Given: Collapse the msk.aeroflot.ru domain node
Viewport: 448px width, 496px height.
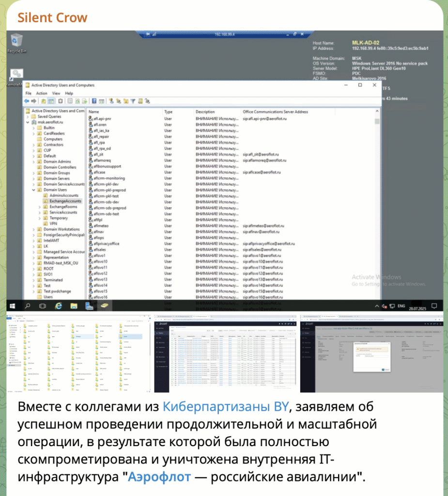Looking at the screenshot, I should tap(28, 122).
